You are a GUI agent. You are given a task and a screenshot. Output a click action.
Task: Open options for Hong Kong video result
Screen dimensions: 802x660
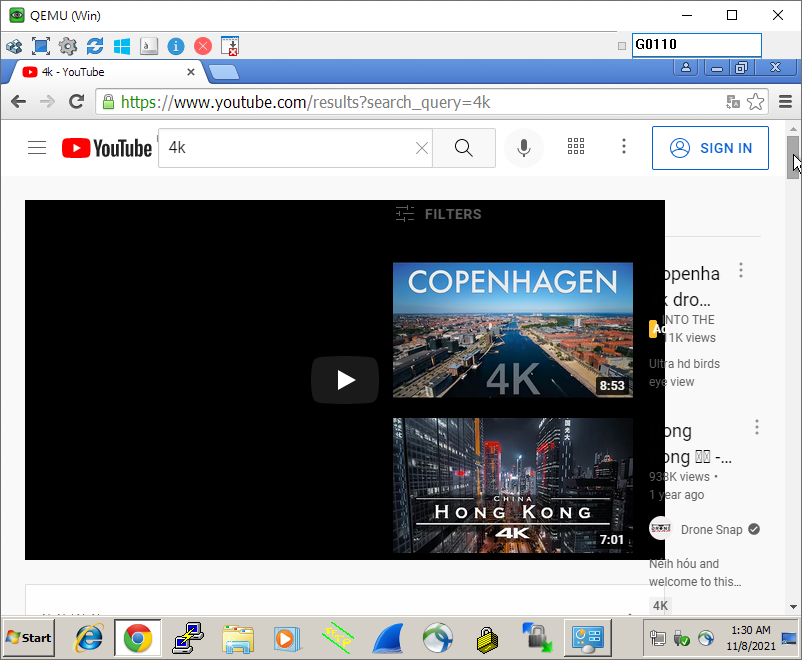pos(757,428)
